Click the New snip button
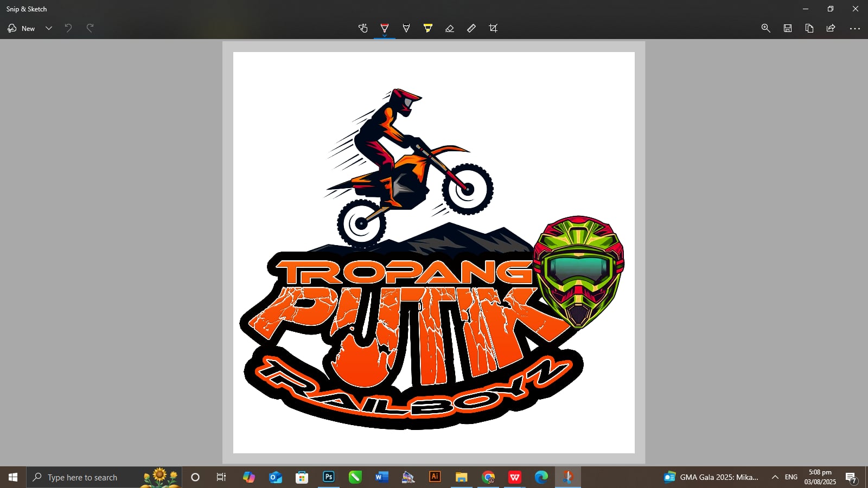This screenshot has height=488, width=868. [x=22, y=28]
